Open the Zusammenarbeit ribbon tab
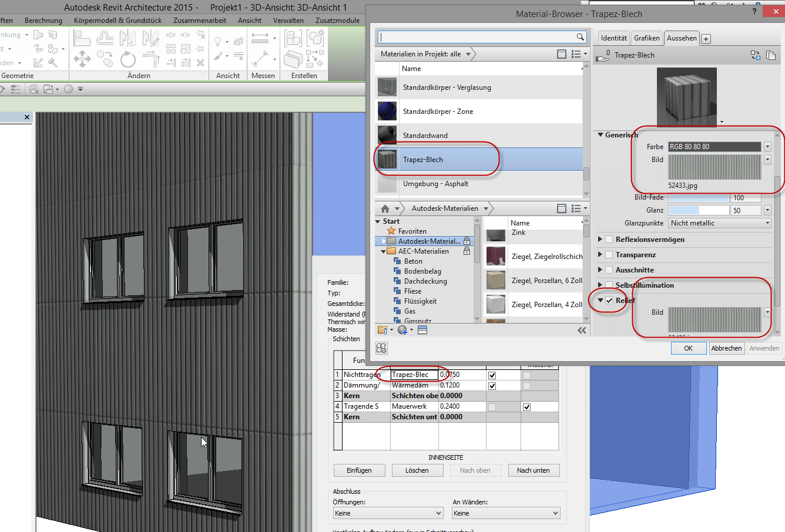 click(x=200, y=21)
